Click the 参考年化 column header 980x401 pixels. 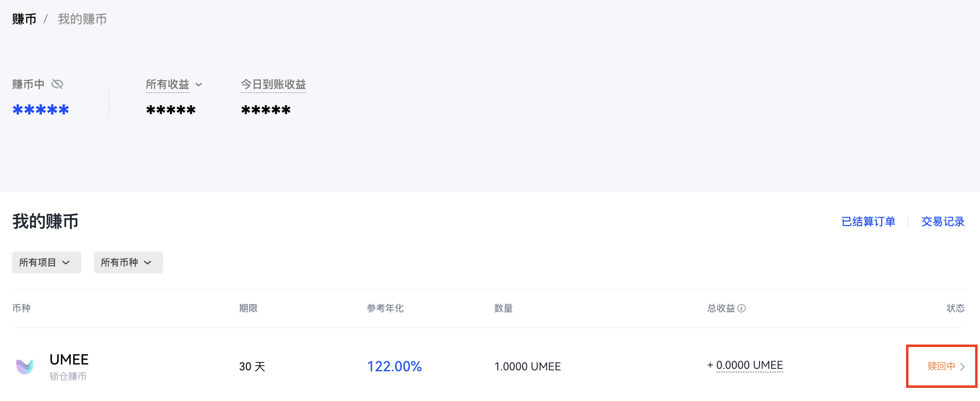pos(385,308)
